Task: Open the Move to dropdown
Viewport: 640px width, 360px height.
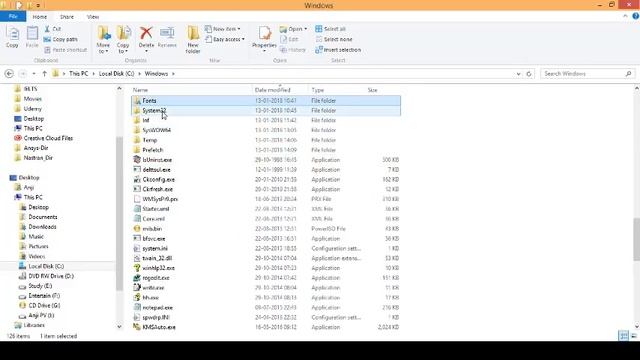Action: click(x=103, y=40)
